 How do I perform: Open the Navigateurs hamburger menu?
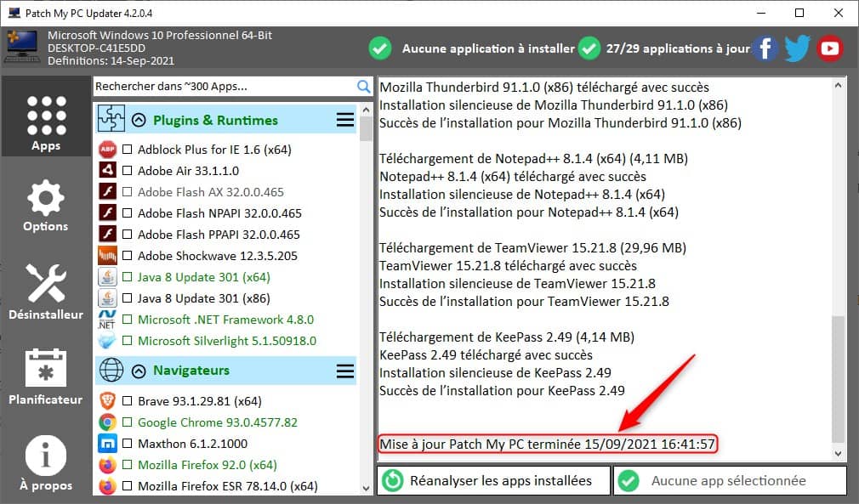345,371
